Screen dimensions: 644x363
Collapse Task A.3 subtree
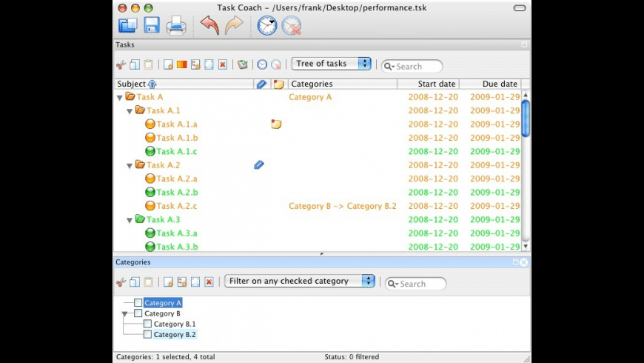tap(130, 220)
